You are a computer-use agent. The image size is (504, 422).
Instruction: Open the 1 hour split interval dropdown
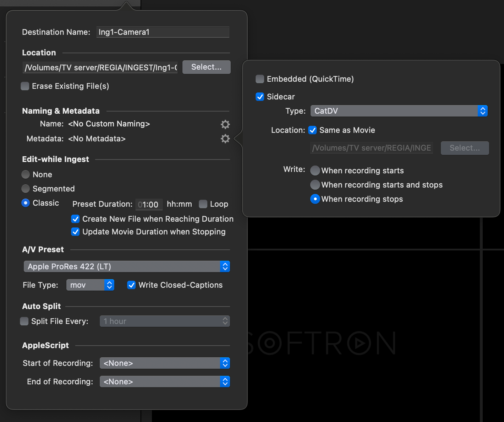pyautogui.click(x=165, y=321)
